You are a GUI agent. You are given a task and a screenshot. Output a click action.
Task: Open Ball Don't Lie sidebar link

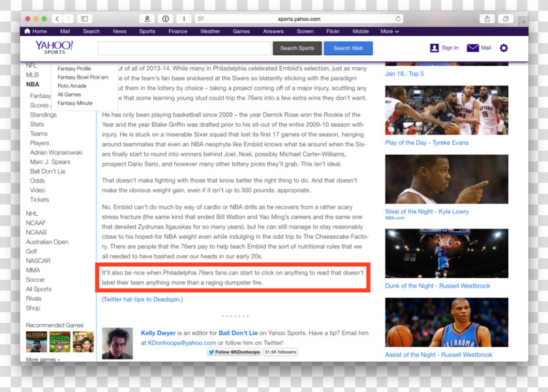tap(48, 171)
